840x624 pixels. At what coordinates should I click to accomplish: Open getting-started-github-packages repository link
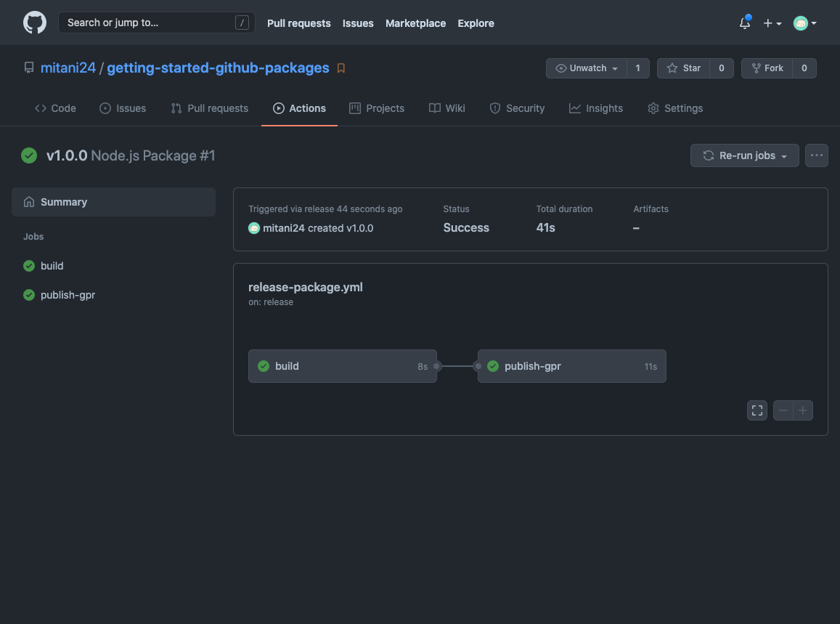(218, 68)
